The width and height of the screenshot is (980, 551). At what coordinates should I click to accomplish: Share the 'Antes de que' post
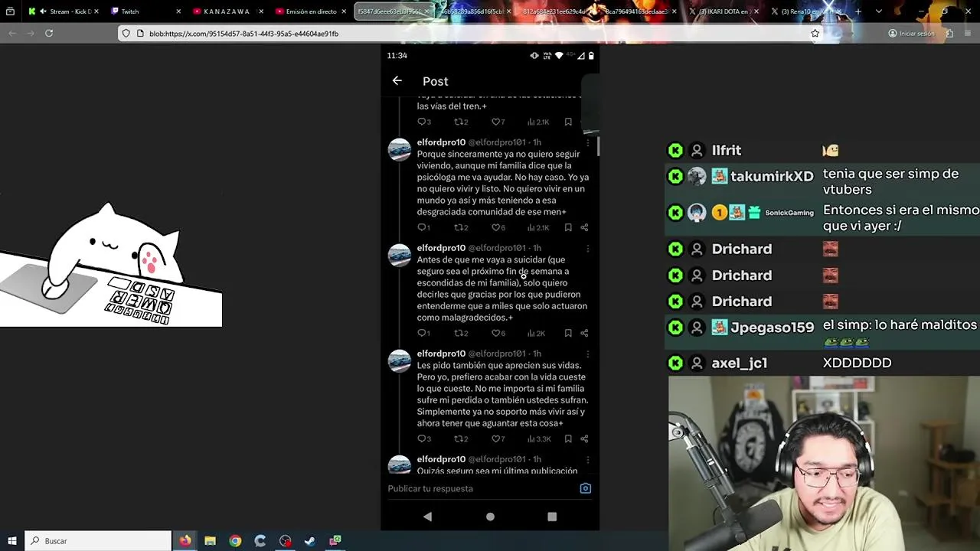click(584, 333)
